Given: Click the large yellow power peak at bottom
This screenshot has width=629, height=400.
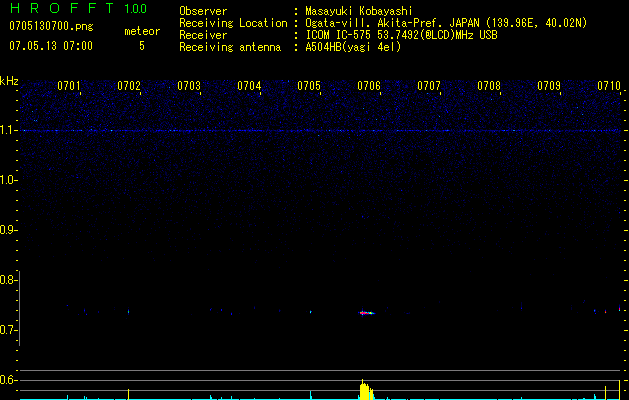Looking at the screenshot, I should [x=366, y=390].
